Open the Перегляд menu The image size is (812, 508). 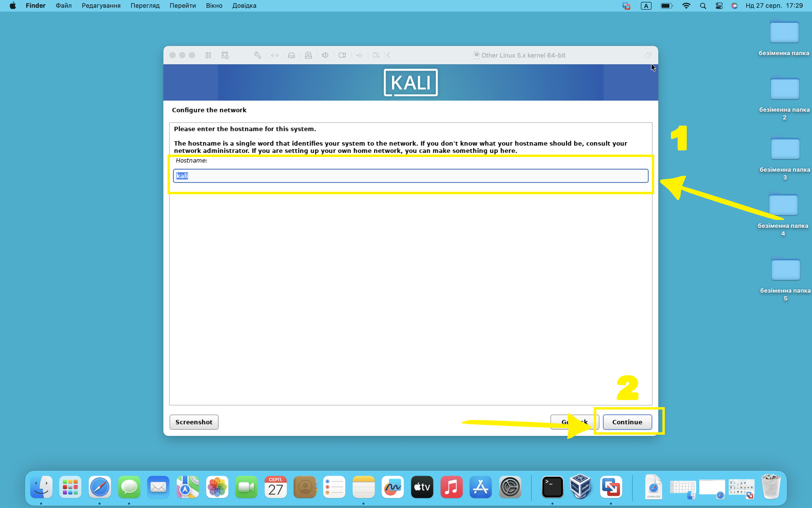145,6
